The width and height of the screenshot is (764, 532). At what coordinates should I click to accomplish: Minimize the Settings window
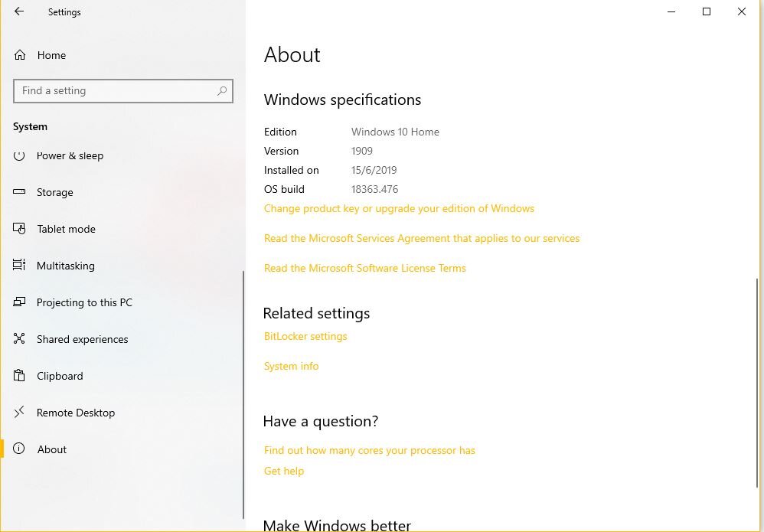671,11
